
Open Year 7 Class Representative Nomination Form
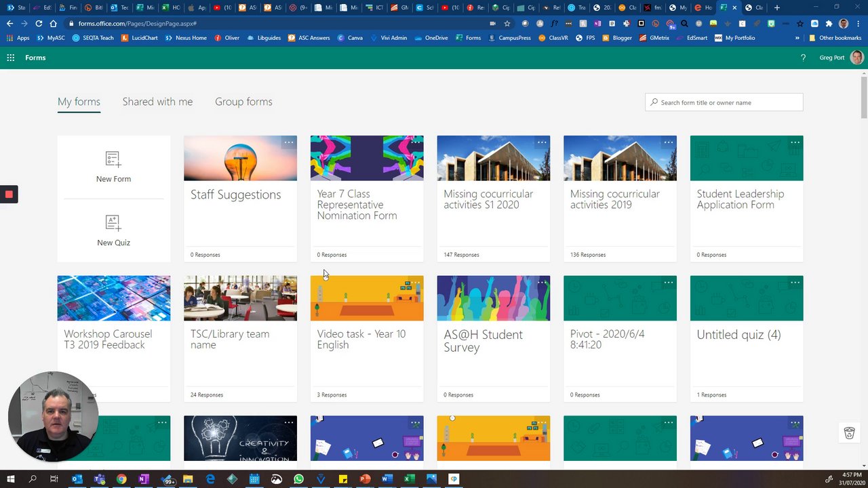(367, 199)
